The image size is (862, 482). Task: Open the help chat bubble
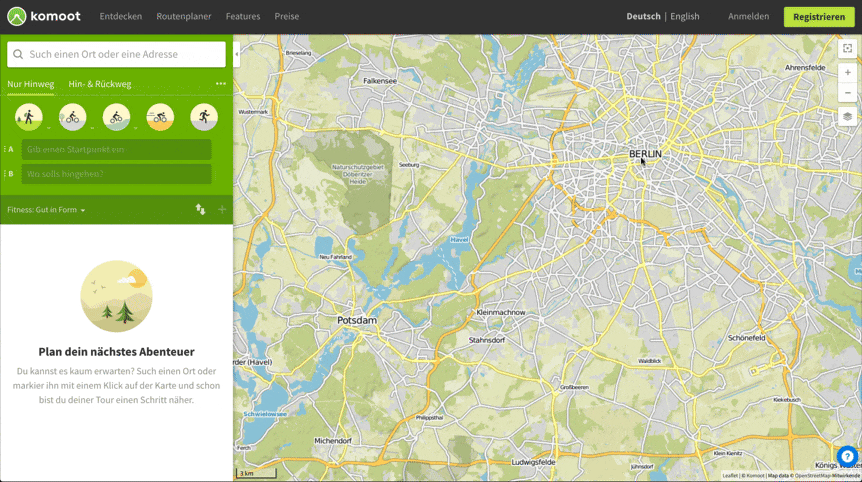tap(846, 456)
